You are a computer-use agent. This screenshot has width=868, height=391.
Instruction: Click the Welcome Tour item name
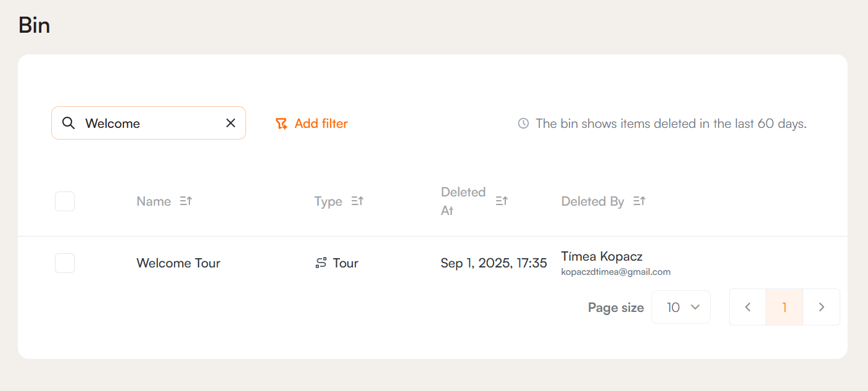[x=178, y=263]
